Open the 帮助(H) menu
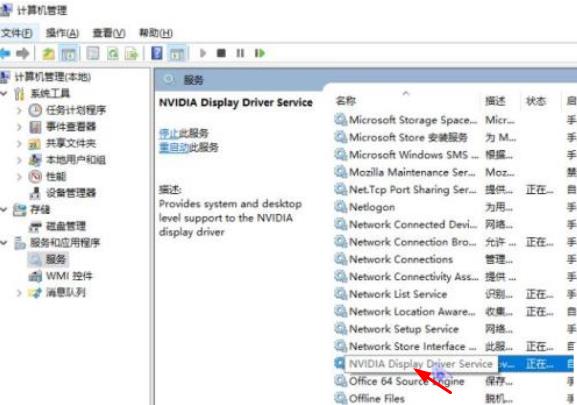 tap(156, 33)
